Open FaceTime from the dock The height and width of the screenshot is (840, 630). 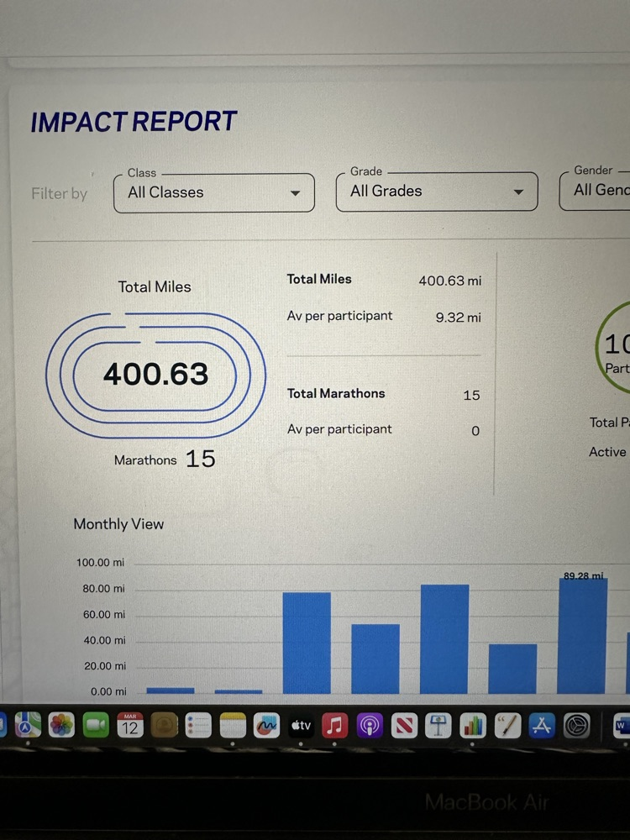[x=96, y=725]
